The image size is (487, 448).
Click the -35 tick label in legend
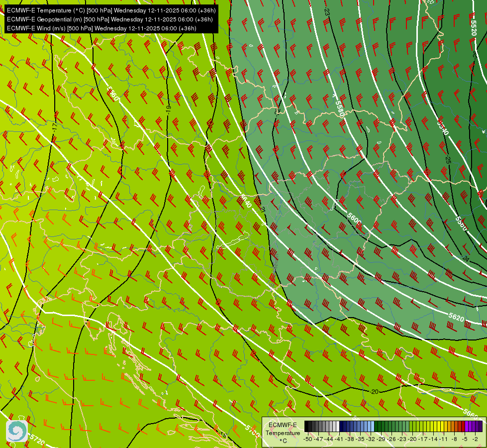click(x=360, y=439)
